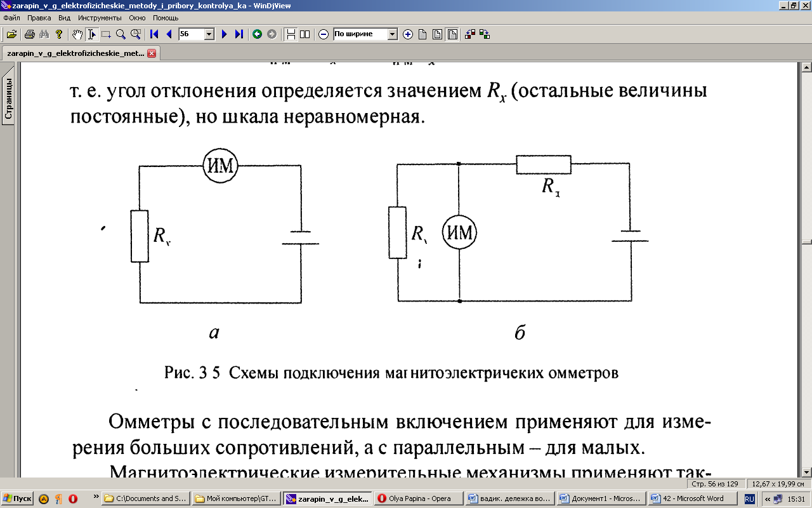Click the rotate left toolbar icon
The height and width of the screenshot is (508, 812).
[470, 34]
